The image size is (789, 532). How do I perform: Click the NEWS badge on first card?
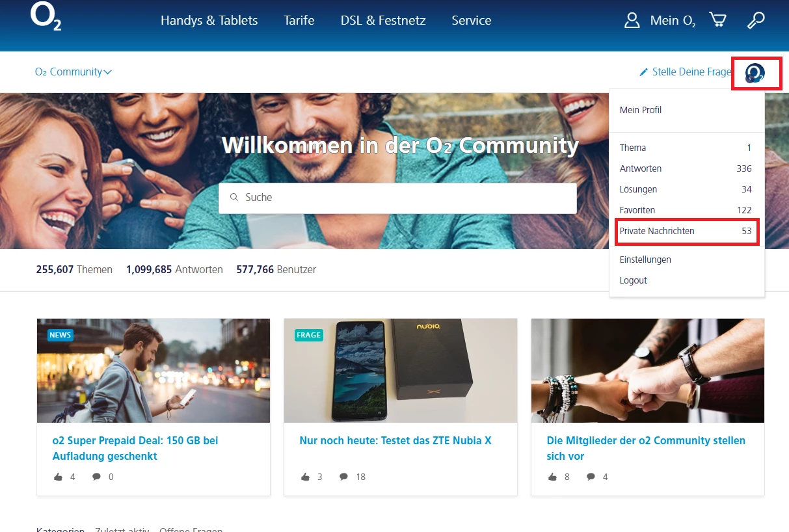tap(60, 335)
